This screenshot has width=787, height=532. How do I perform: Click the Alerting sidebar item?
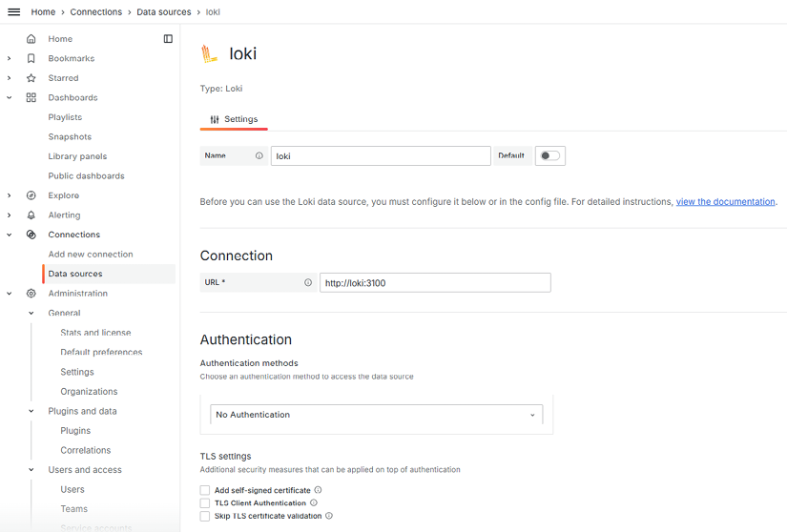[64, 215]
